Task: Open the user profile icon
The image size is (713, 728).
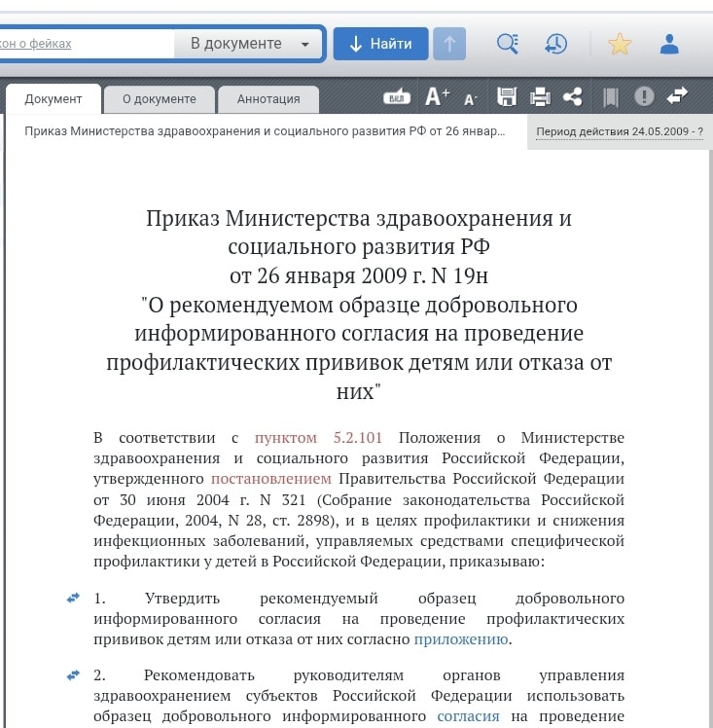Action: [669, 44]
